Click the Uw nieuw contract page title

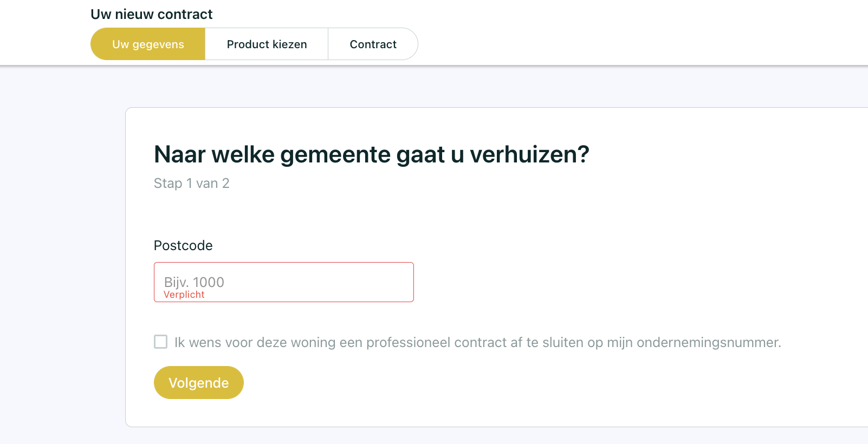(152, 14)
